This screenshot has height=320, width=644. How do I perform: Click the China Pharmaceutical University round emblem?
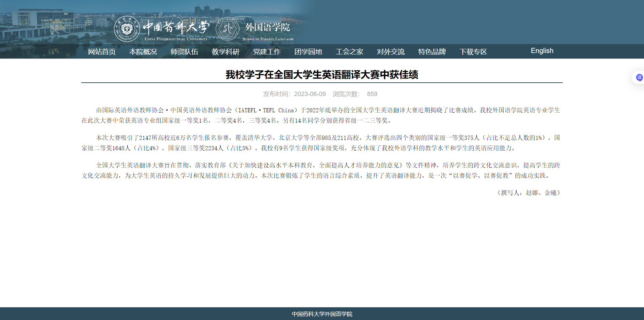point(127,29)
